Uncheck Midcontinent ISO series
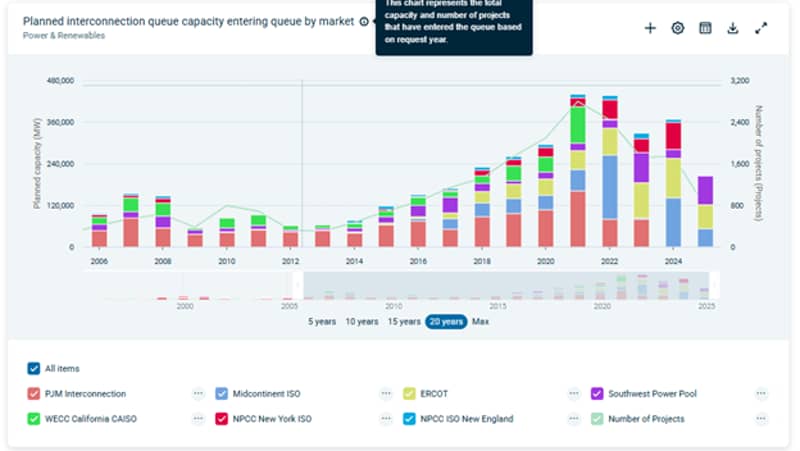This screenshot has width=800, height=451. pyautogui.click(x=221, y=393)
